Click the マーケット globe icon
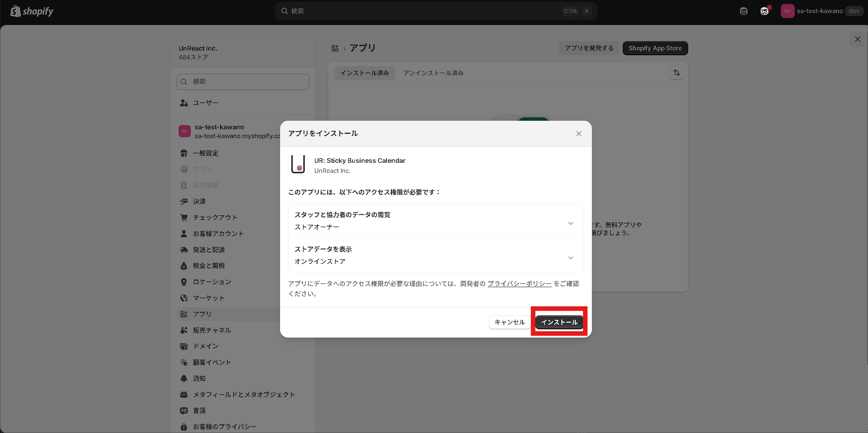Viewport: 868px width, 433px height. click(184, 298)
